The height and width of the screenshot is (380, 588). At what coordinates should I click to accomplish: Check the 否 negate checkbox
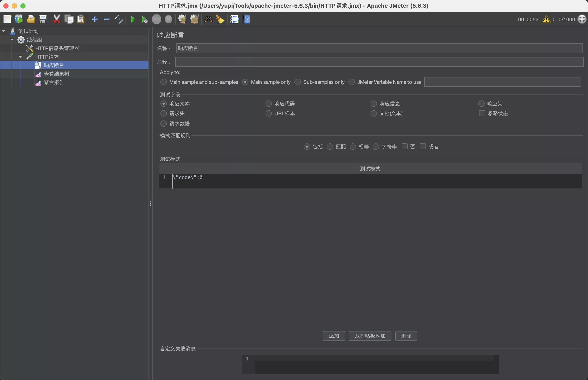[x=404, y=146]
